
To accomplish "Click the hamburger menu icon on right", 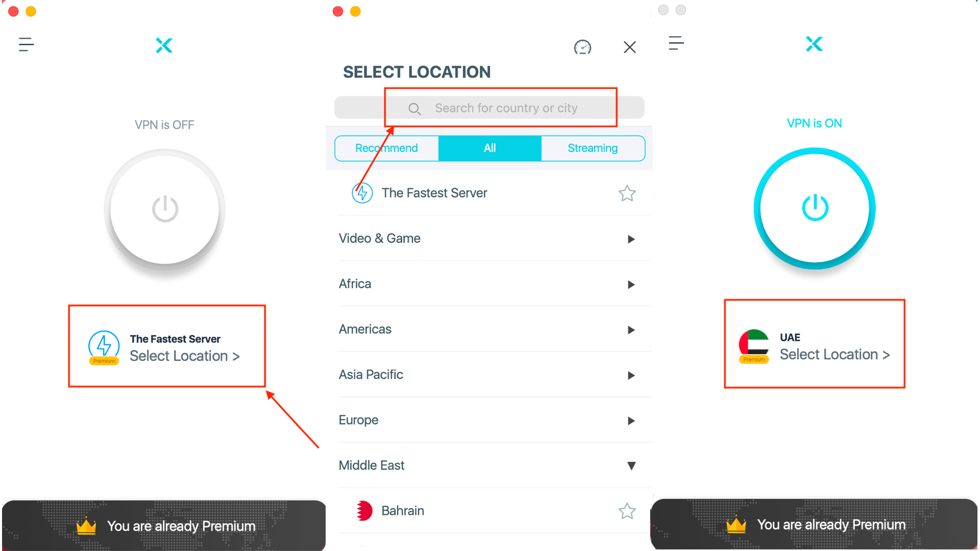I will coord(676,43).
